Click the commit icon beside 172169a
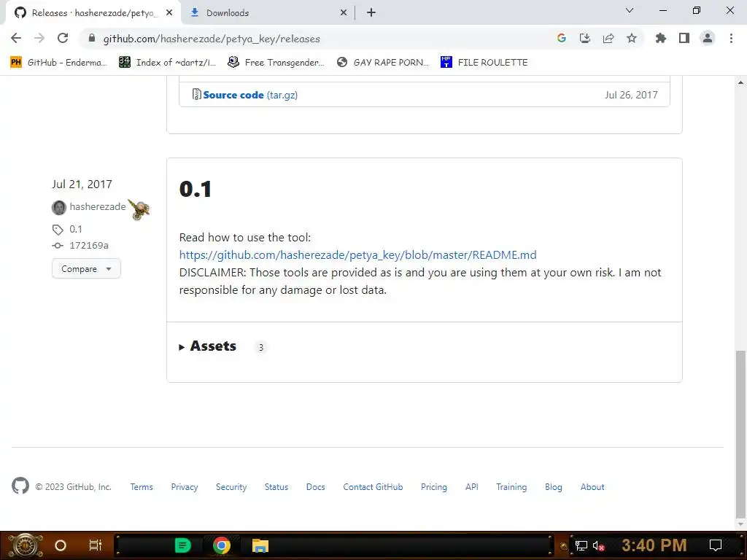The width and height of the screenshot is (747, 560). click(x=58, y=246)
